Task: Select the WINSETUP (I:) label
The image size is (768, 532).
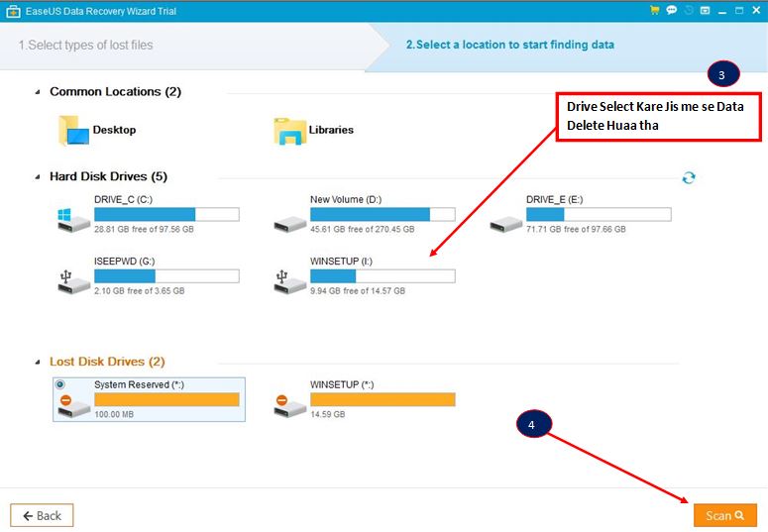Action: click(x=341, y=262)
